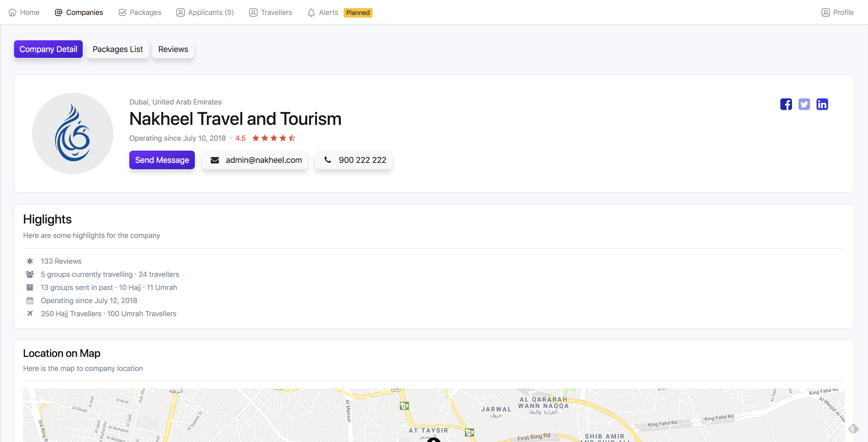Switch to the Reviews tab
868x442 pixels.
[173, 49]
